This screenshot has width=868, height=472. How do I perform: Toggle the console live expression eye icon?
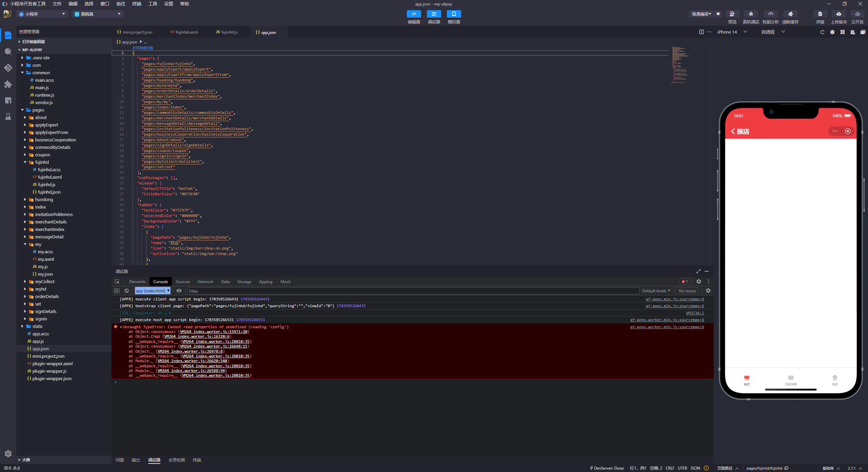click(x=179, y=291)
